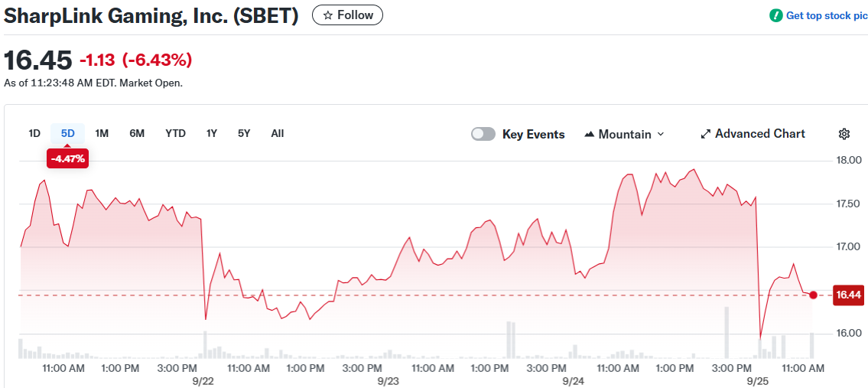Click the 9/22 date label
The height and width of the screenshot is (388, 868).
pyautogui.click(x=203, y=381)
